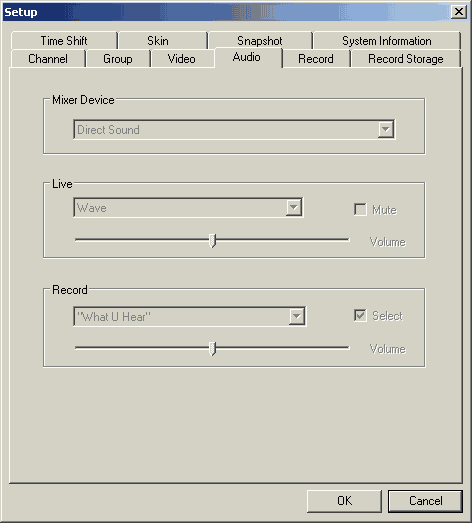
Task: Click the Cancel button
Action: [425, 501]
